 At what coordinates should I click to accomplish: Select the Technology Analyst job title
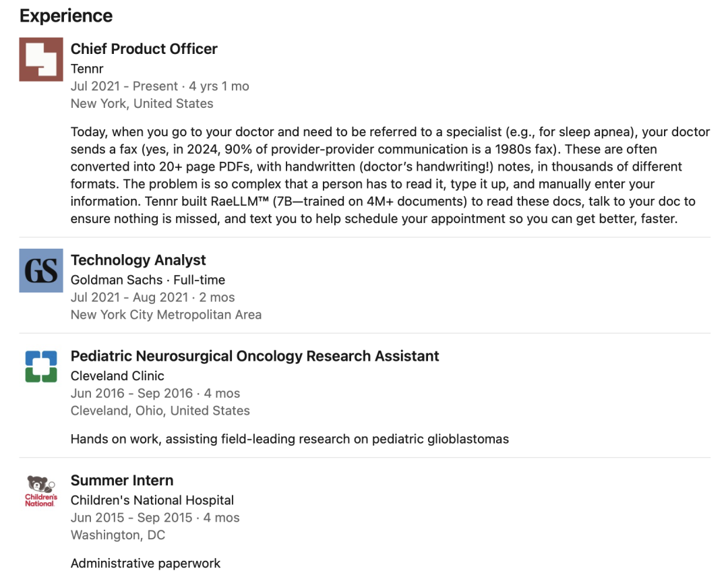click(x=138, y=260)
